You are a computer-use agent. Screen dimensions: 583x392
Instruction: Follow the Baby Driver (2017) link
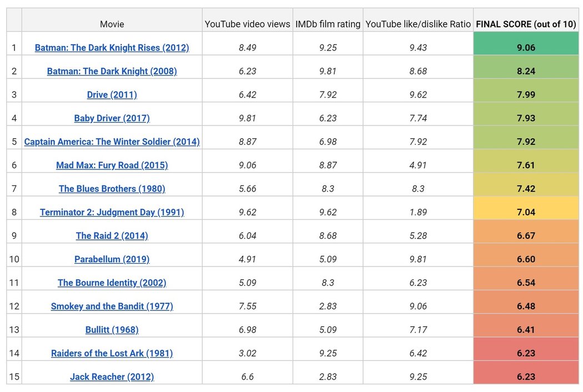(112, 118)
